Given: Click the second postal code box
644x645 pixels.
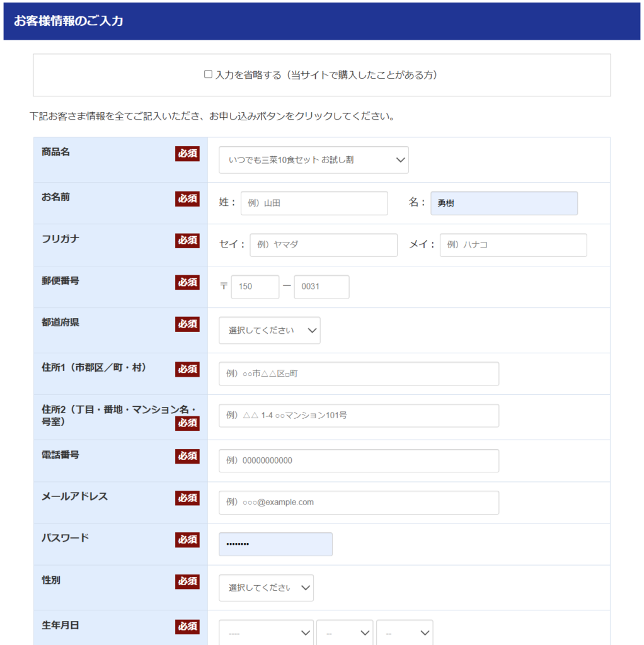Looking at the screenshot, I should point(321,287).
